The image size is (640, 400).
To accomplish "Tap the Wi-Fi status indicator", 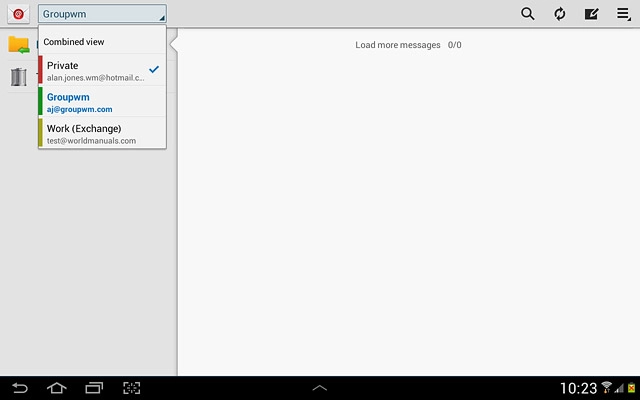I will 606,388.
